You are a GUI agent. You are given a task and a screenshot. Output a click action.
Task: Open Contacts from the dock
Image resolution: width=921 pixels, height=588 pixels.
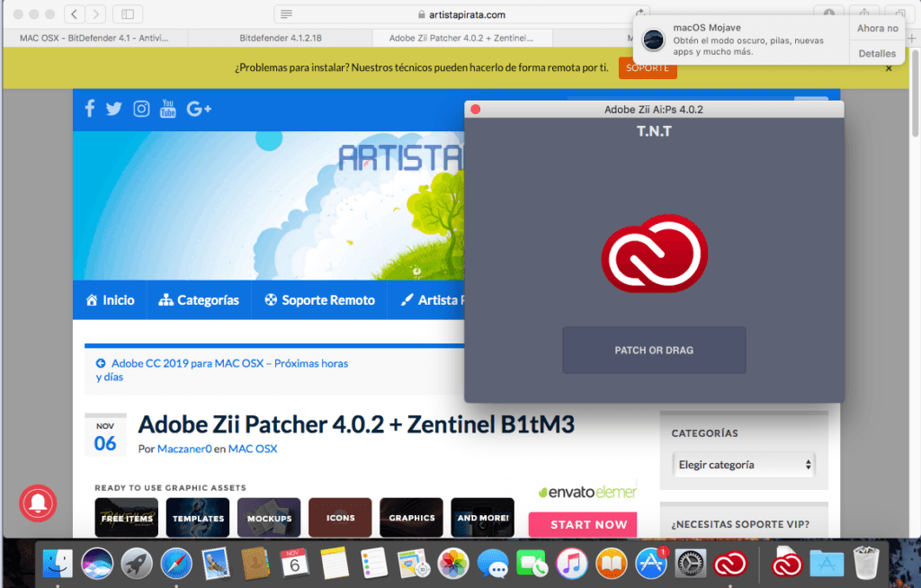coord(255,564)
